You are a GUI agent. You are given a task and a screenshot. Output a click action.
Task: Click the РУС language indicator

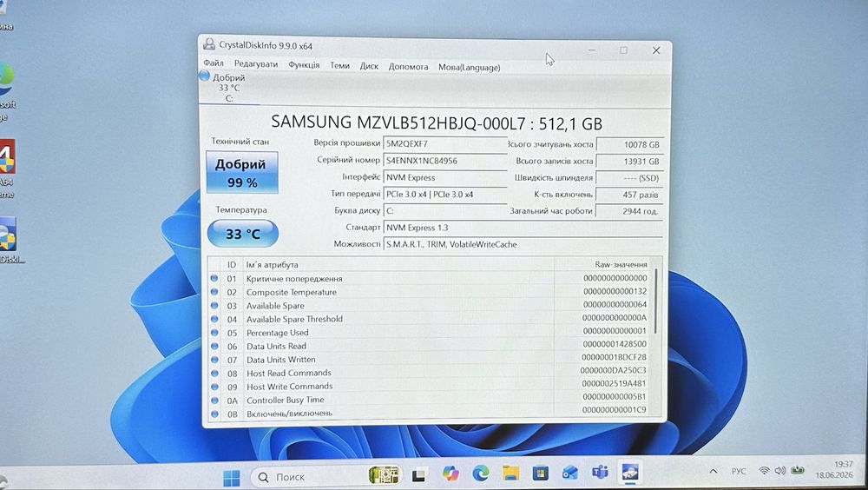tap(739, 471)
